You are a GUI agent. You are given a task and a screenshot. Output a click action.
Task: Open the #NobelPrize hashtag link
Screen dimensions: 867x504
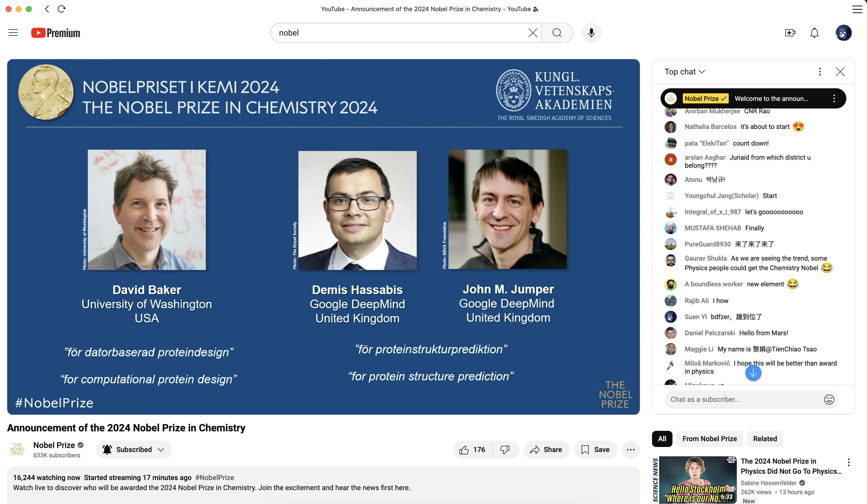click(214, 477)
